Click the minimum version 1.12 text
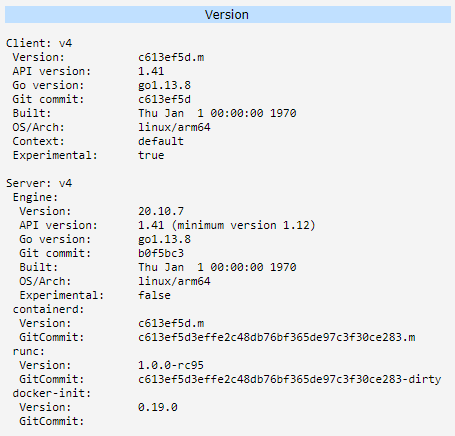Screen dimensions: 455x436 click(x=244, y=225)
